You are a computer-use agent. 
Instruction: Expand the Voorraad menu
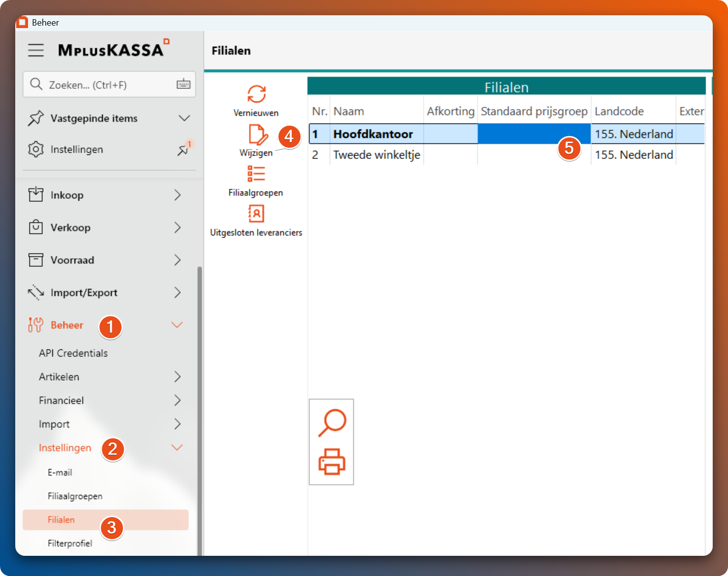point(178,260)
